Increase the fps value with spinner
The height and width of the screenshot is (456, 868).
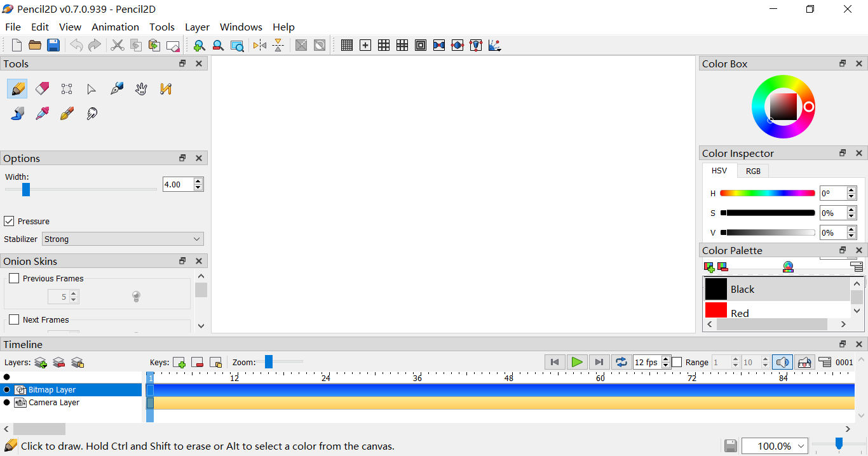[666, 359]
